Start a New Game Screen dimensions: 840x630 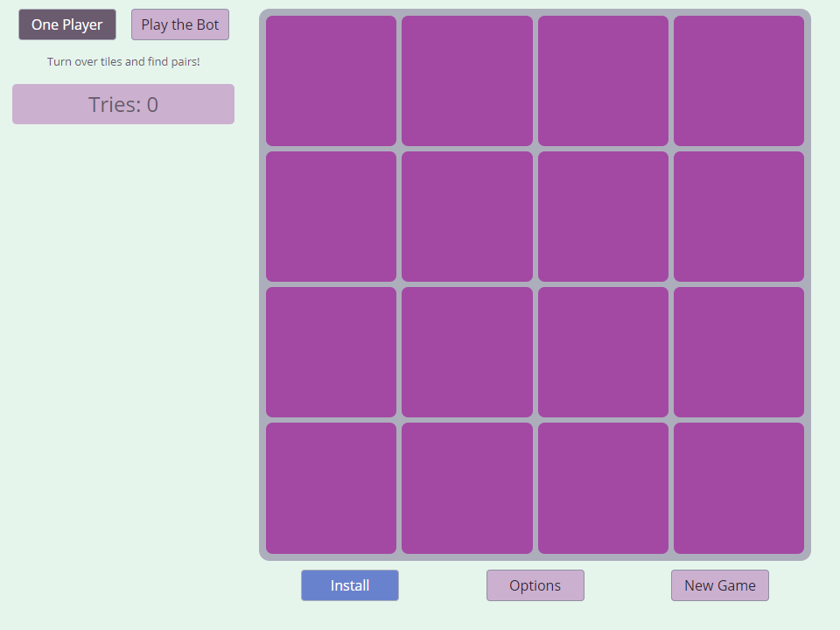719,585
